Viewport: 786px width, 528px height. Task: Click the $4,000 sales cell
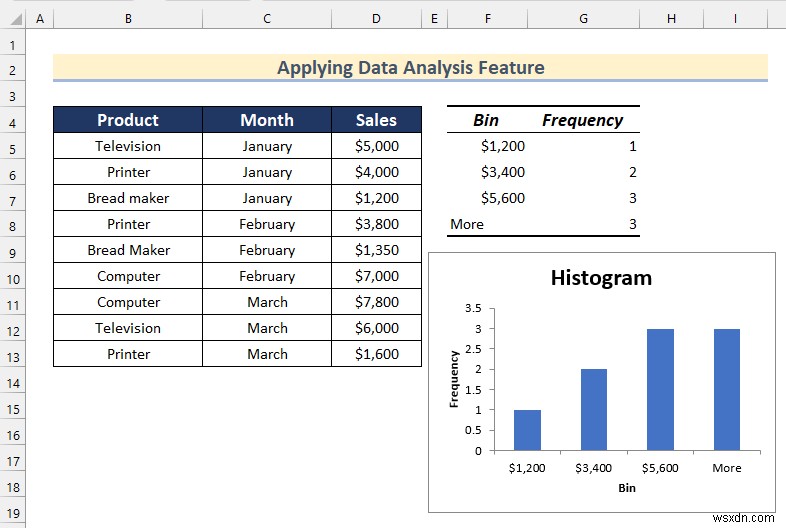click(376, 172)
